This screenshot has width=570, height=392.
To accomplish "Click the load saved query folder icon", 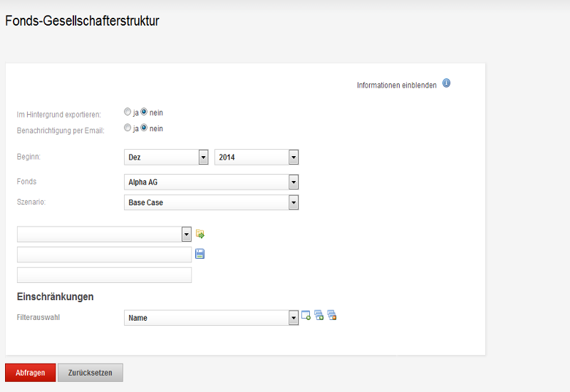I will click(x=200, y=234).
